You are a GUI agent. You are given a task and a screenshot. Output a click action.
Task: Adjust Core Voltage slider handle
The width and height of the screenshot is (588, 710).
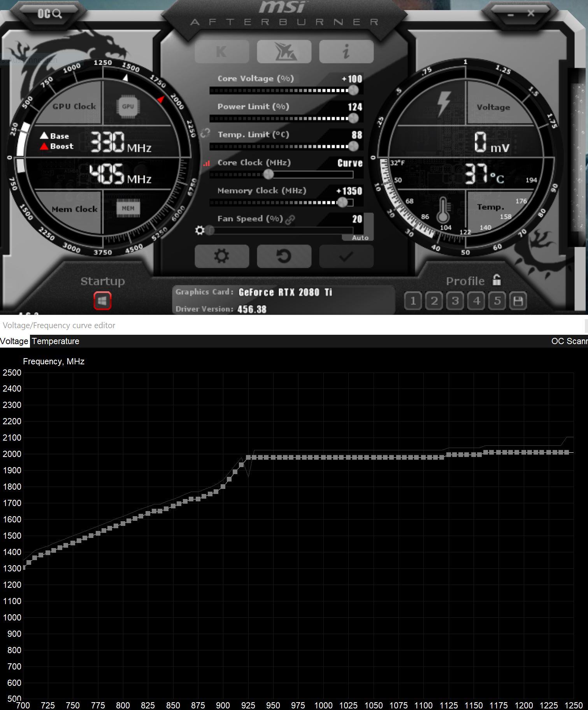(x=353, y=90)
